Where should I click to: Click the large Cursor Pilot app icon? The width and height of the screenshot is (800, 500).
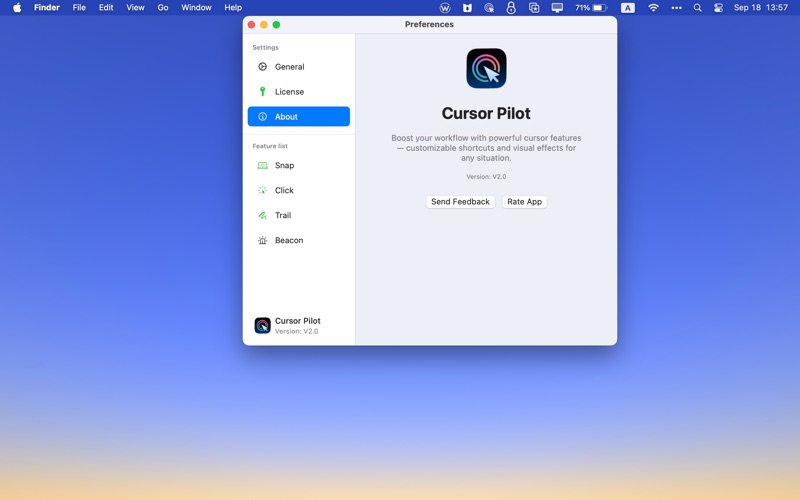(x=486, y=68)
